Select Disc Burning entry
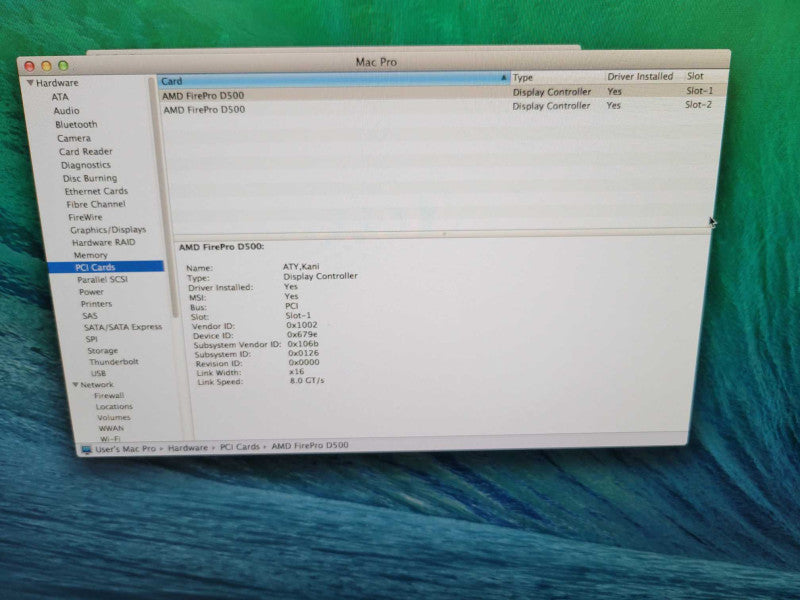The width and height of the screenshot is (800, 600). (x=90, y=178)
